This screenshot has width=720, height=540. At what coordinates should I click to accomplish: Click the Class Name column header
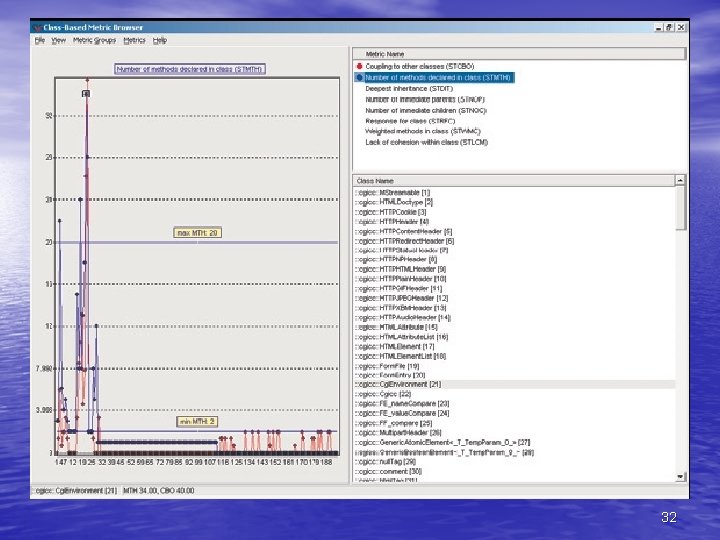(514, 181)
